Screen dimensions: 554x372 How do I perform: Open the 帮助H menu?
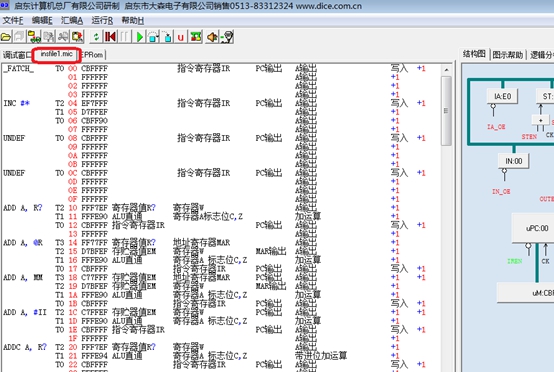(x=132, y=20)
